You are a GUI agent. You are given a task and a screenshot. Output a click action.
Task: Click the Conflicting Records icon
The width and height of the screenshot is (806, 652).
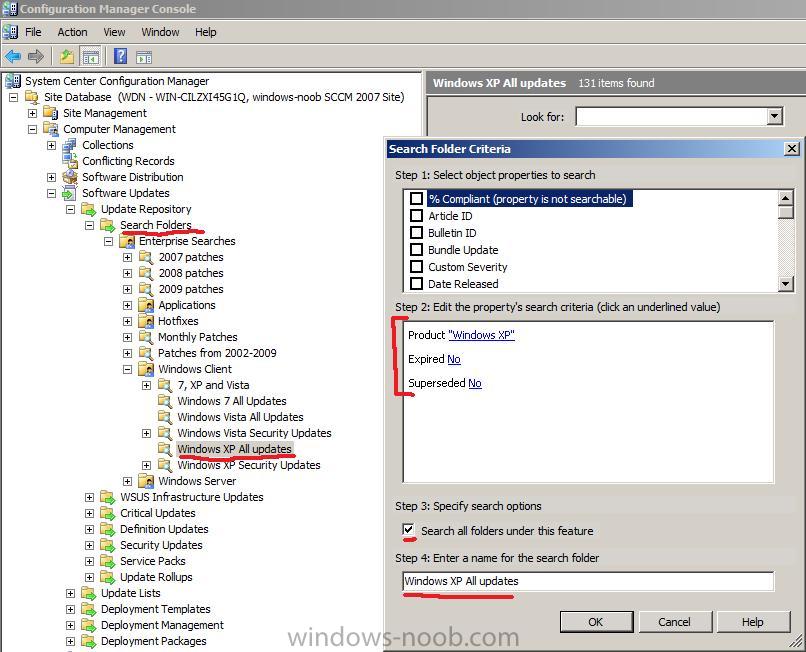(x=70, y=161)
